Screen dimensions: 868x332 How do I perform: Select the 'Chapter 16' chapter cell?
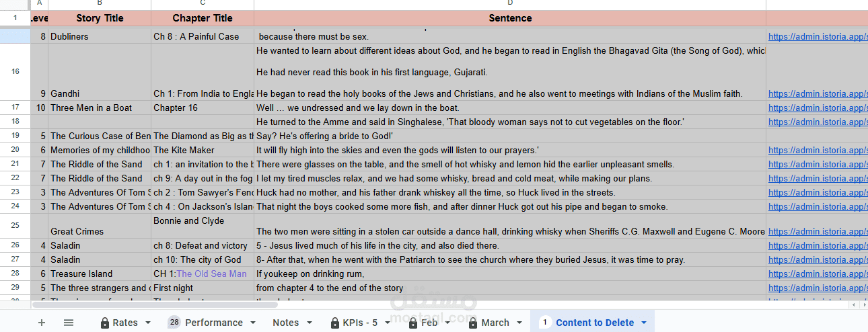(203, 108)
